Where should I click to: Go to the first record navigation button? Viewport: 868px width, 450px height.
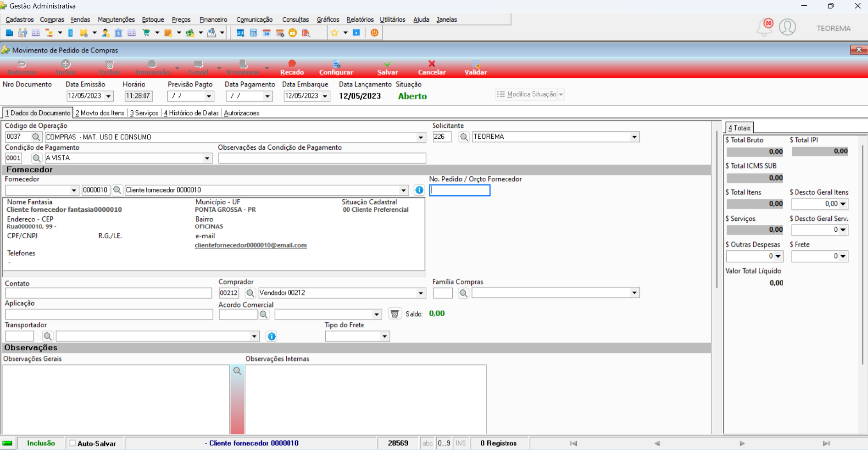(x=573, y=443)
